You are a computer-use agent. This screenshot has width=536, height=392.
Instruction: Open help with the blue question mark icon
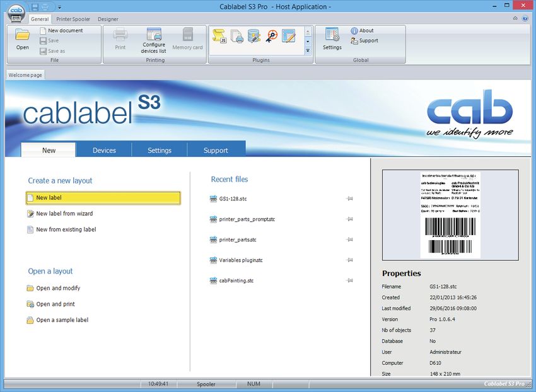525,18
